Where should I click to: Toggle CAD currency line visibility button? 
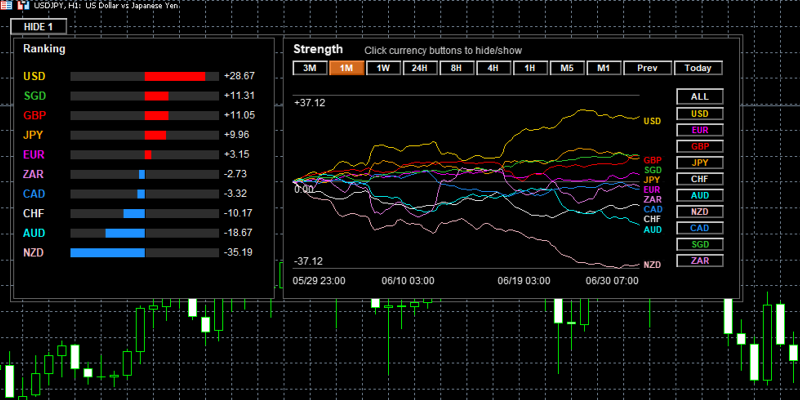point(699,228)
